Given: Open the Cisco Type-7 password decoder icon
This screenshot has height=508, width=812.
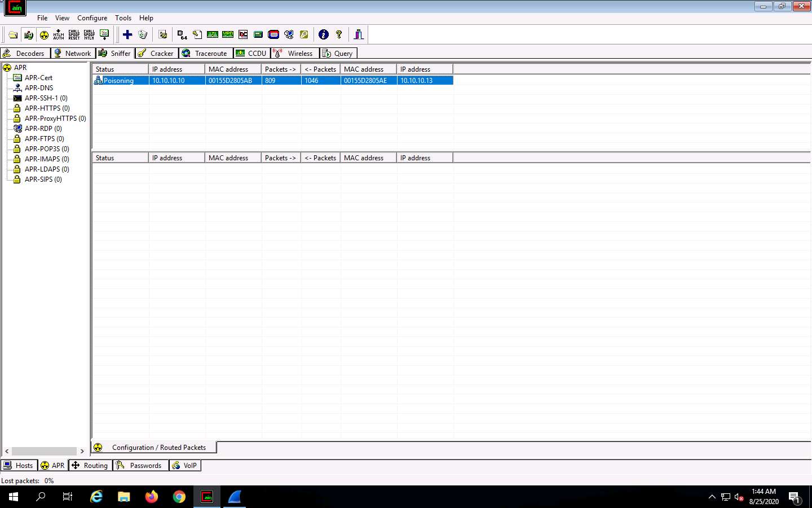Looking at the screenshot, I should click(213, 35).
